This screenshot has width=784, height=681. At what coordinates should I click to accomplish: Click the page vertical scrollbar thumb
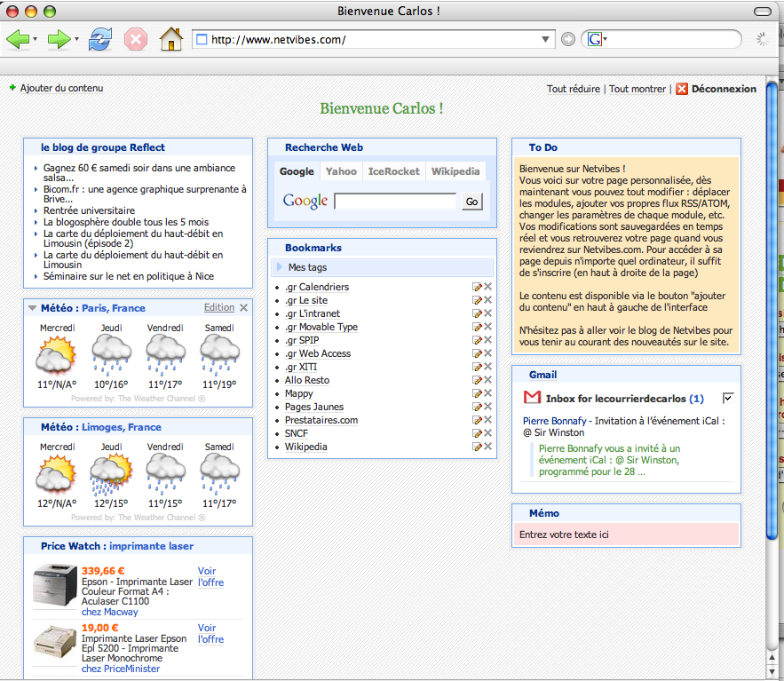[x=772, y=310]
